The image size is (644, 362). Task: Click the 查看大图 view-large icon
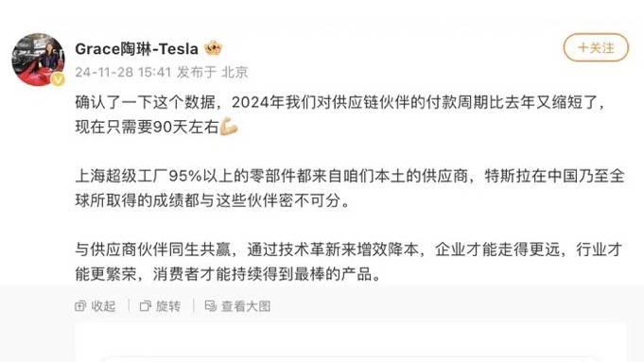210,306
